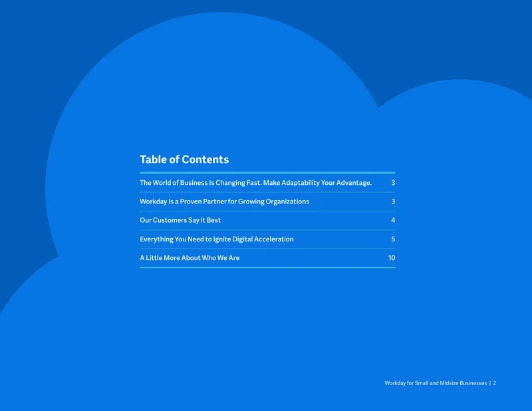Click page number 10 in the contents list
The width and height of the screenshot is (532, 411).
[x=392, y=258]
